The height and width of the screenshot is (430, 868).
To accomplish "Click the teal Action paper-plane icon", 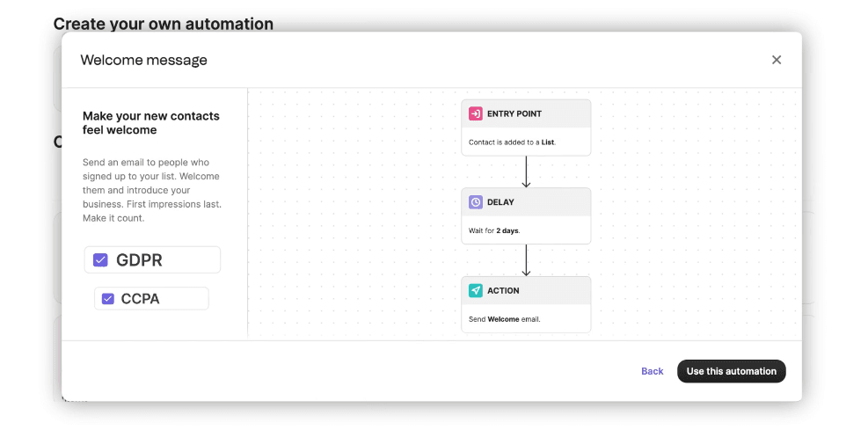I will (475, 291).
